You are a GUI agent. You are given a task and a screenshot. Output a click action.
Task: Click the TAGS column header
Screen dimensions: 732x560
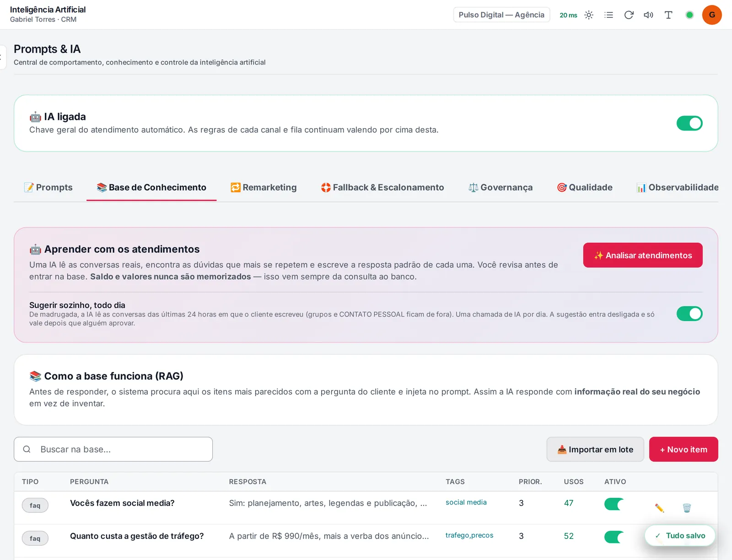click(x=455, y=482)
